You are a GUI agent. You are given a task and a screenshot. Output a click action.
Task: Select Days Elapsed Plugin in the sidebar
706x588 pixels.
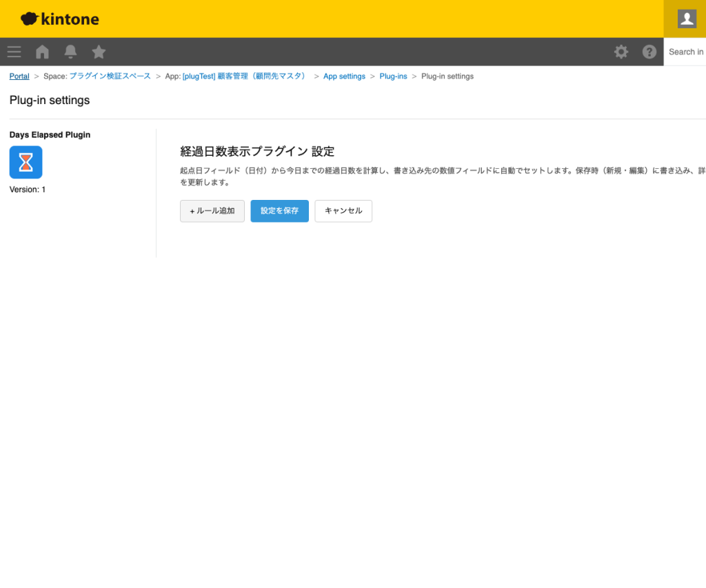tap(50, 134)
